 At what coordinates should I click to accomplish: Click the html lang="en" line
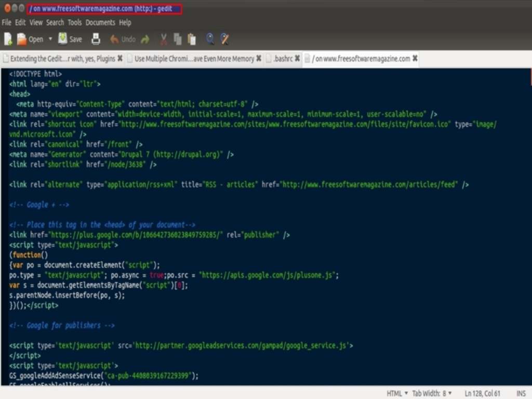(x=55, y=84)
